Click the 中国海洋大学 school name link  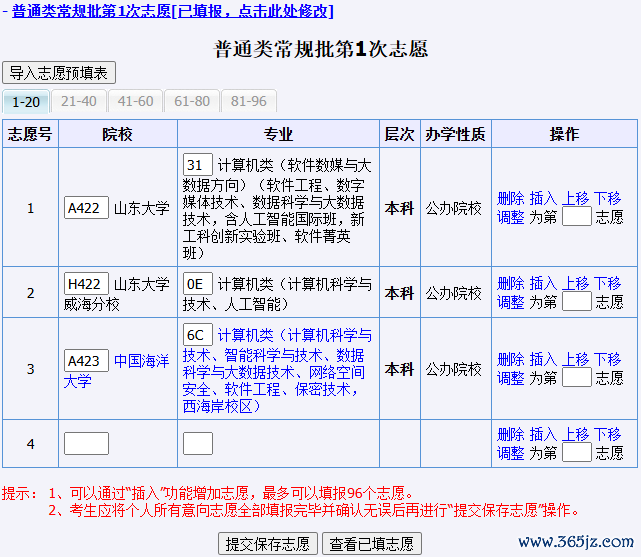pos(117,371)
